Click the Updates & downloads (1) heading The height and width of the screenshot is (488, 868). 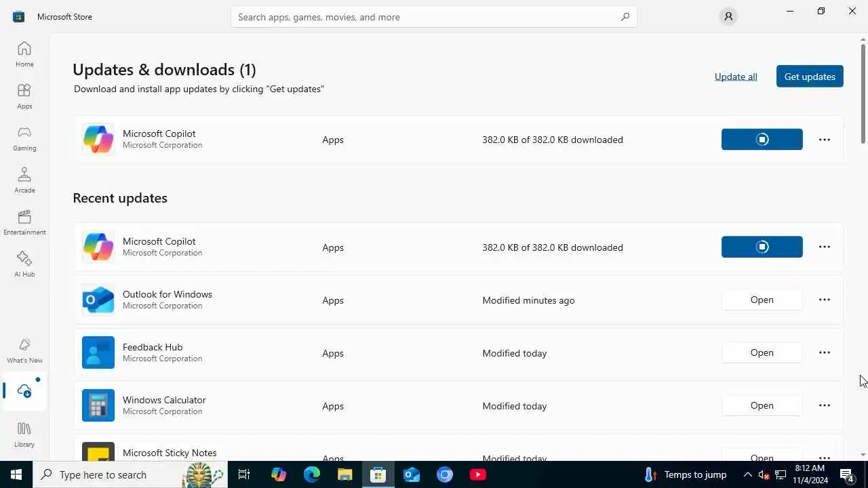tap(164, 69)
